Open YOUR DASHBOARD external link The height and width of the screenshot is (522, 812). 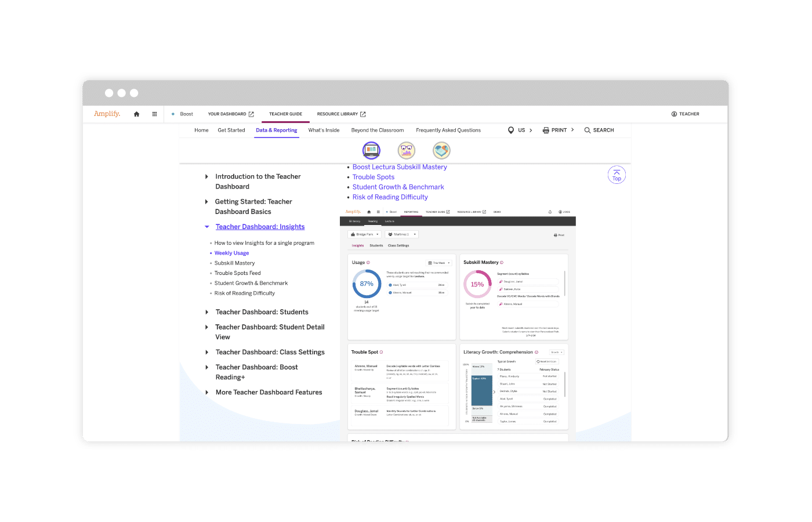click(x=231, y=114)
